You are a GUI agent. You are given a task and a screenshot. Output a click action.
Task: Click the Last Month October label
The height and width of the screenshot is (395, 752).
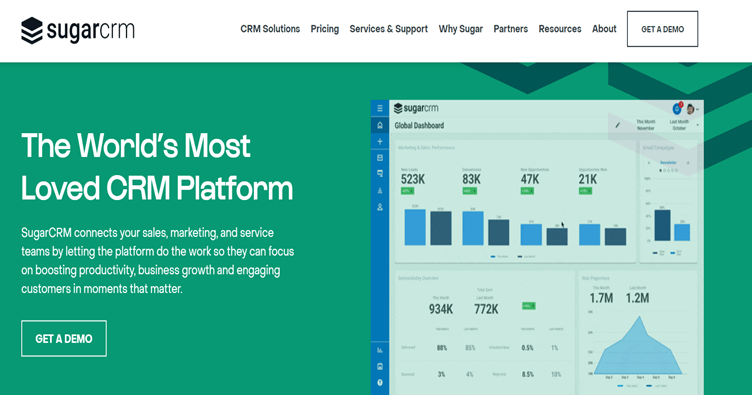[x=679, y=125]
